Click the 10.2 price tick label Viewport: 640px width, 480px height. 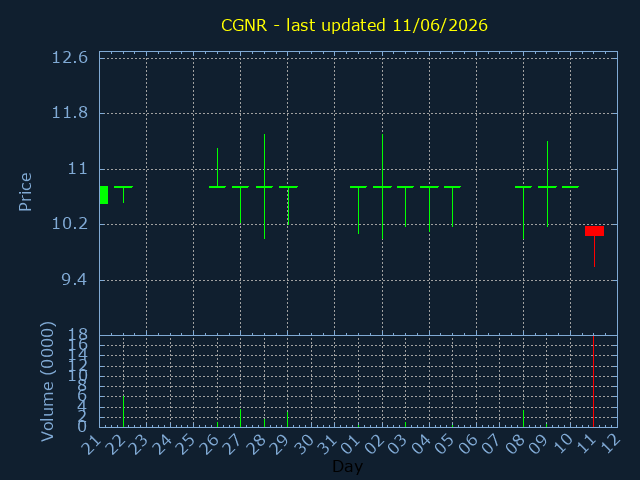[69, 224]
